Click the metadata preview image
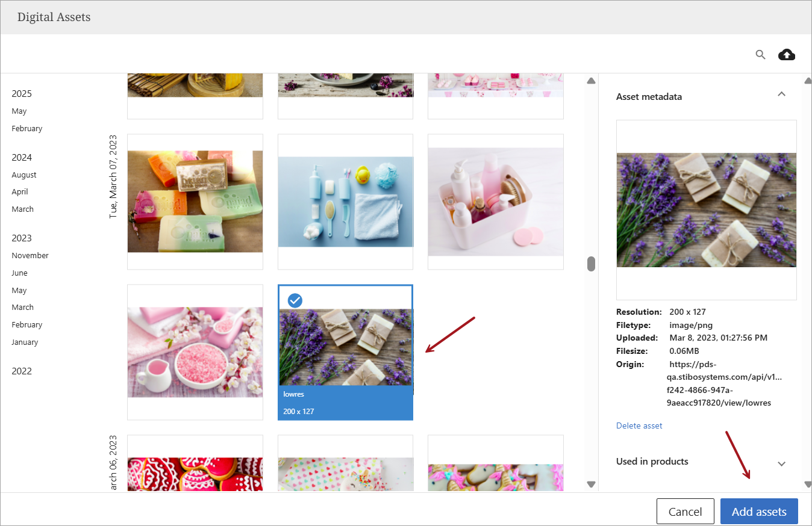The height and width of the screenshot is (526, 812). pyautogui.click(x=706, y=209)
